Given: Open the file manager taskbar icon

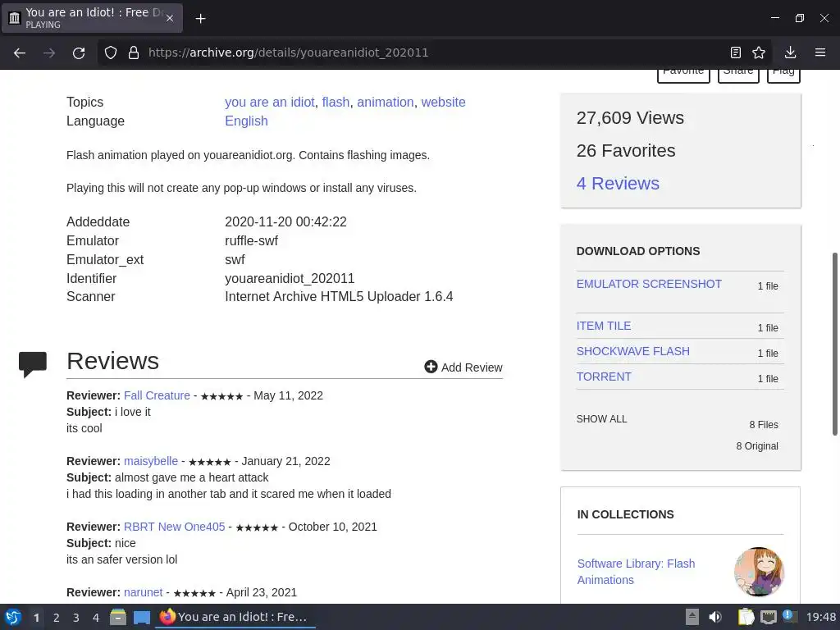Looking at the screenshot, I should coord(118,617).
